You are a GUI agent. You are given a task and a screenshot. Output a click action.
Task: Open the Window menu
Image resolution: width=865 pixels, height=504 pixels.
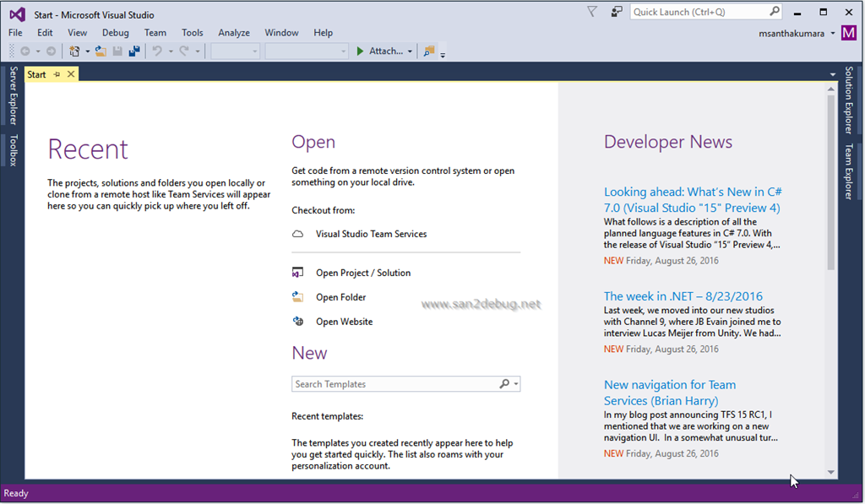point(281,33)
